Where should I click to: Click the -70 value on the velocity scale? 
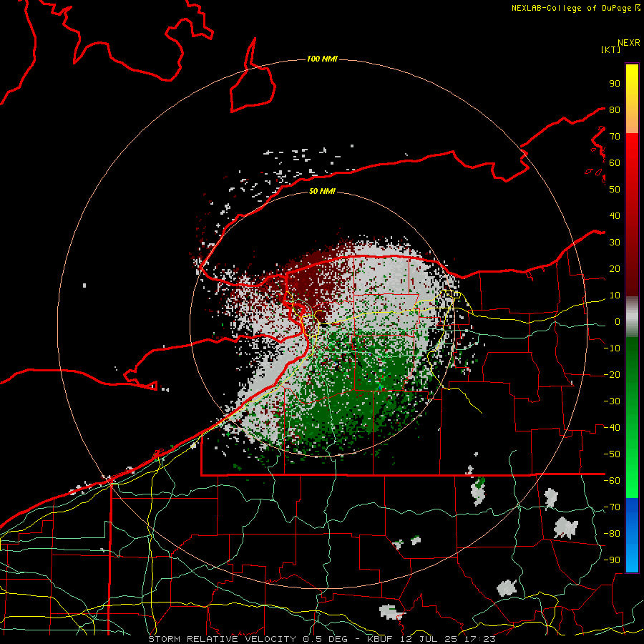tap(612, 507)
